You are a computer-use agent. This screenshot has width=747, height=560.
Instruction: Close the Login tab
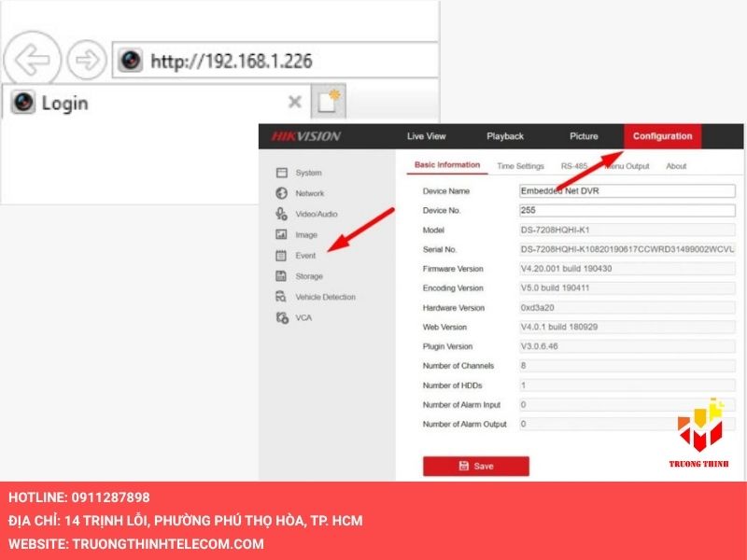[x=295, y=102]
